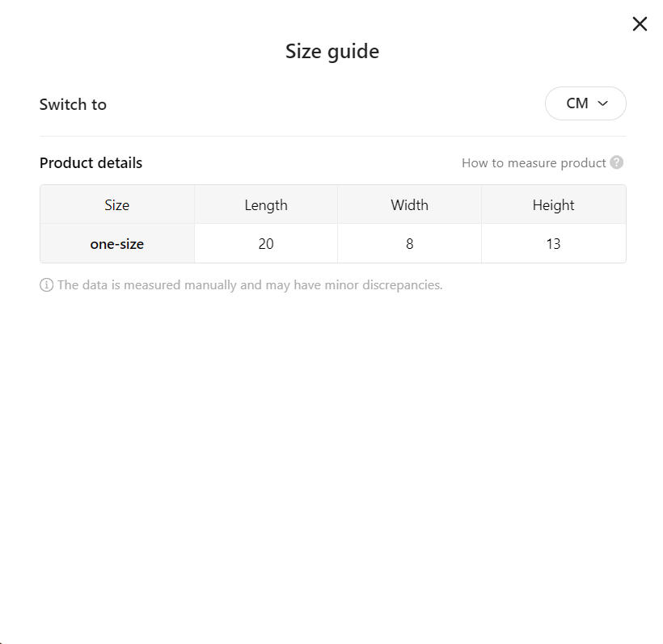
Task: Select the Height column header
Action: (554, 204)
